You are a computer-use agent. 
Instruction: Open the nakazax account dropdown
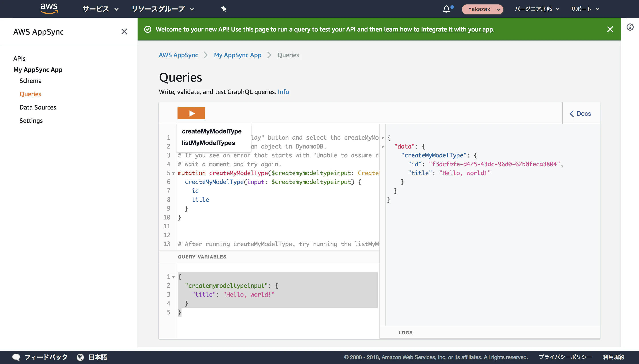point(482,9)
